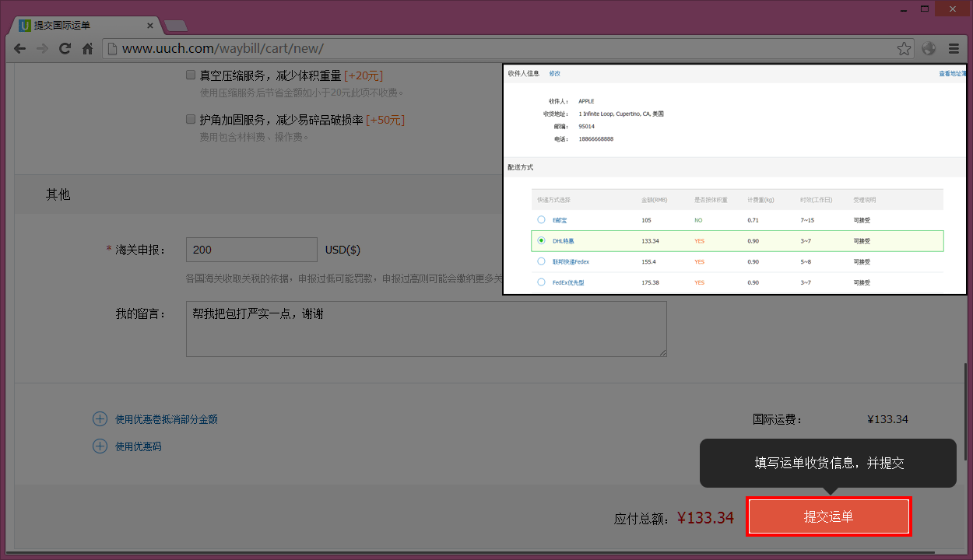Go to the browser home icon

coord(88,48)
